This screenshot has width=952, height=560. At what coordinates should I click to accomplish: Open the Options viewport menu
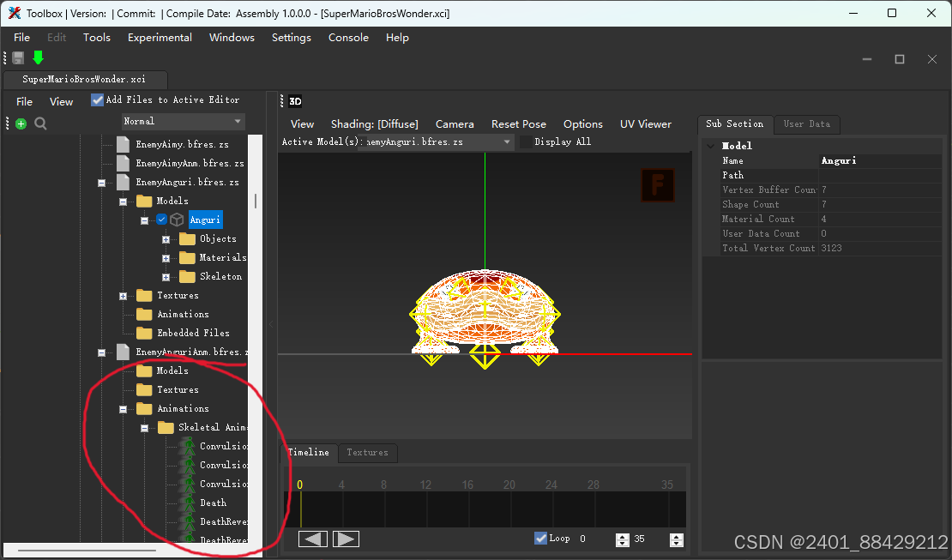coord(583,123)
